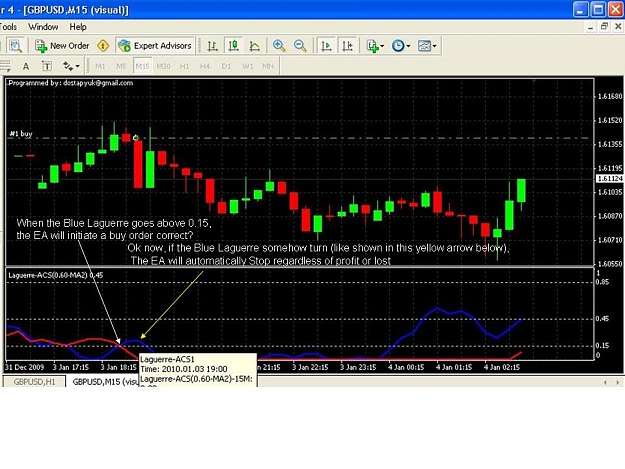625x469 pixels.
Task: Toggle chart shift from right border
Action: [x=348, y=46]
